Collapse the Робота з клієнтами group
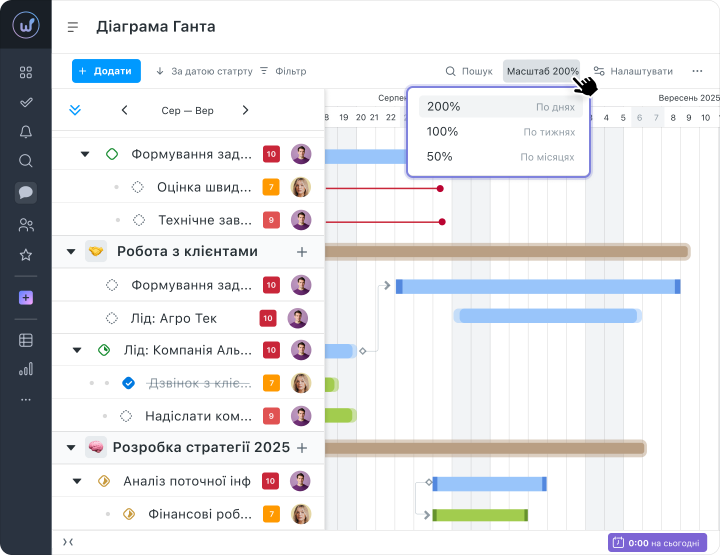Image resolution: width=720 pixels, height=555 pixels. pyautogui.click(x=71, y=252)
